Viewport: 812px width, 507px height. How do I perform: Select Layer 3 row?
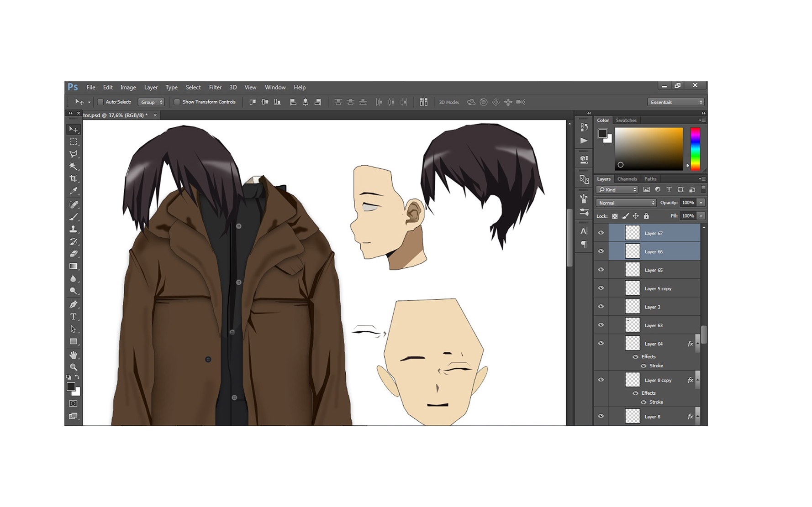coord(654,307)
